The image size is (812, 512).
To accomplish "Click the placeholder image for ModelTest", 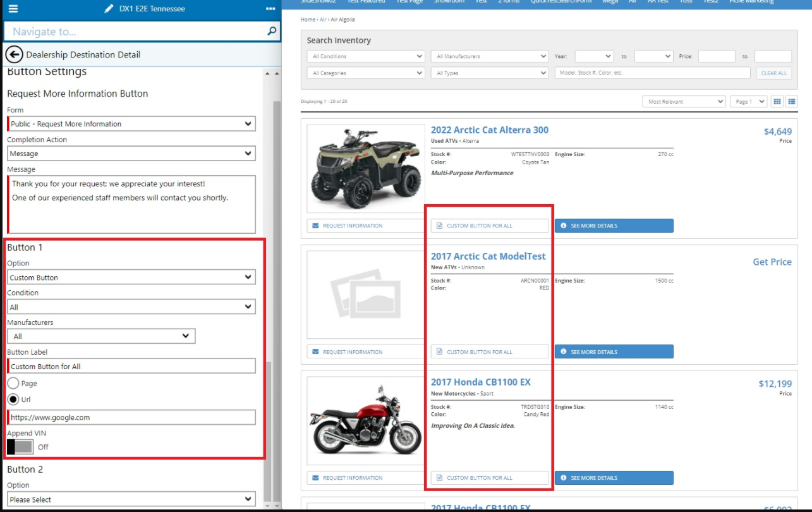I will pyautogui.click(x=366, y=295).
